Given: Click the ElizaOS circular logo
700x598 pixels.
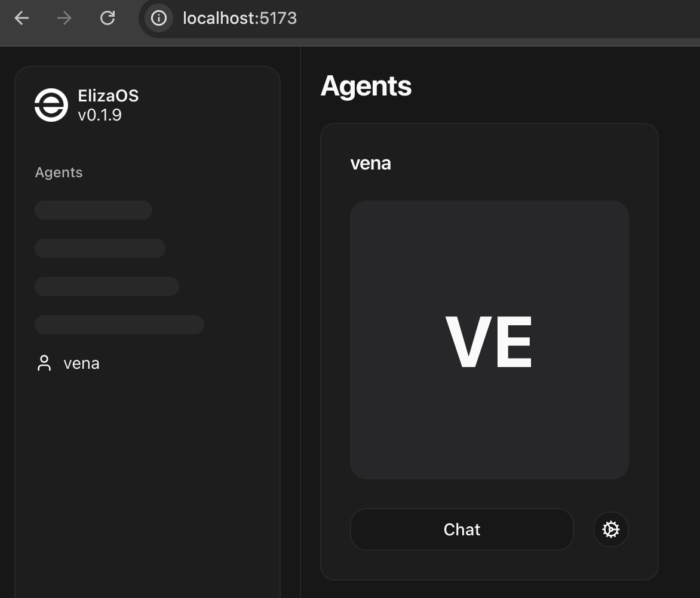Looking at the screenshot, I should click(51, 105).
